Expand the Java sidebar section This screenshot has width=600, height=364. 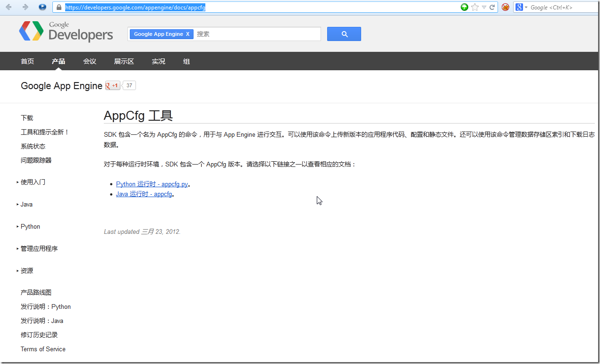[25, 204]
